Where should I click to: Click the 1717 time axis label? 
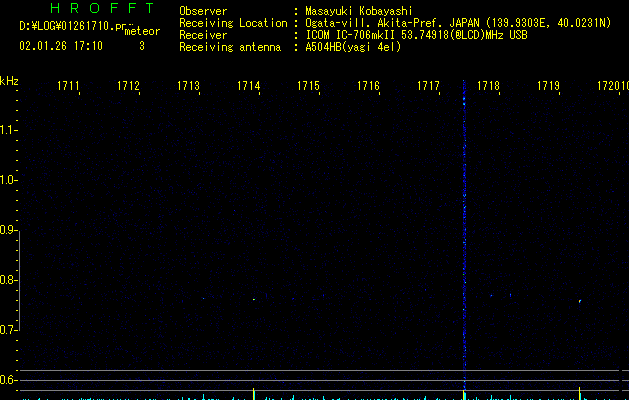click(428, 86)
